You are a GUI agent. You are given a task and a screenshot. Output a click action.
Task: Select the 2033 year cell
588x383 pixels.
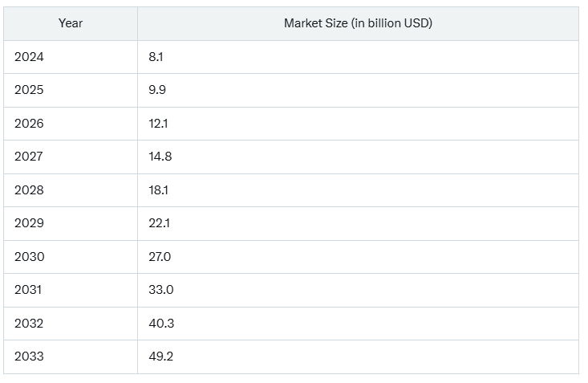coord(29,357)
